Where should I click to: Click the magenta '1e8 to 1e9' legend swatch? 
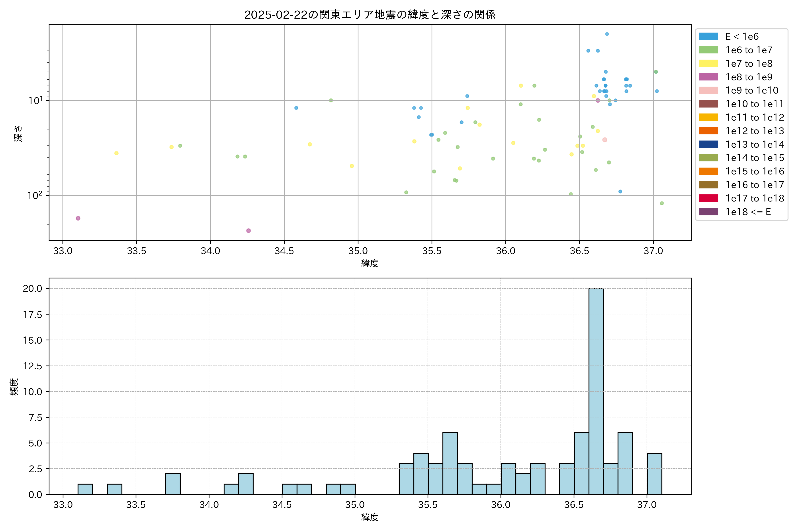coord(708,77)
